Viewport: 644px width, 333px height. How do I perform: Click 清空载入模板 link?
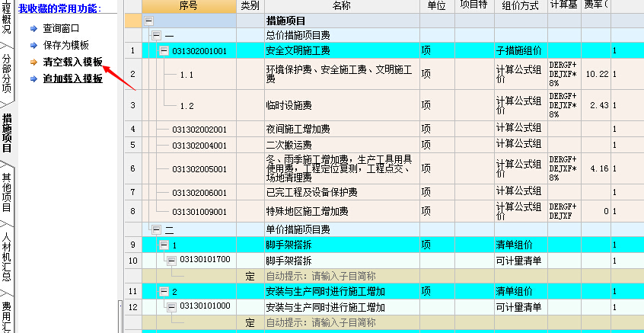click(x=72, y=62)
